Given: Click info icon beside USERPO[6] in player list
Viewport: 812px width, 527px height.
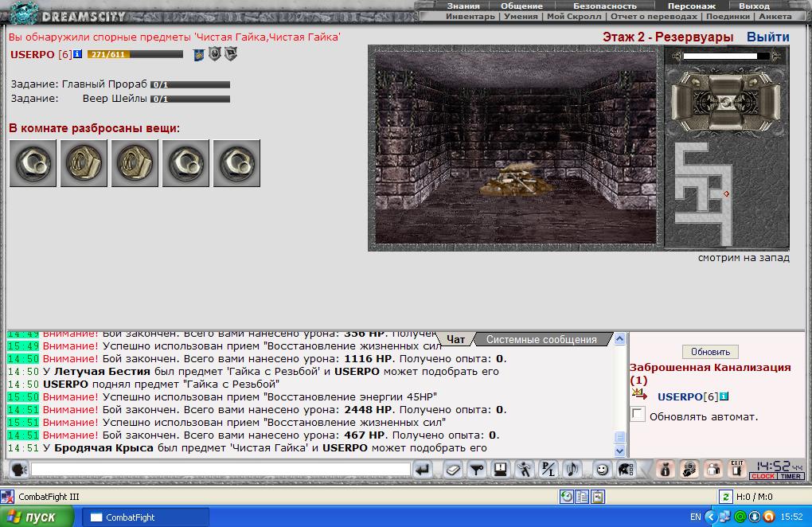Looking at the screenshot, I should pyautogui.click(x=724, y=396).
